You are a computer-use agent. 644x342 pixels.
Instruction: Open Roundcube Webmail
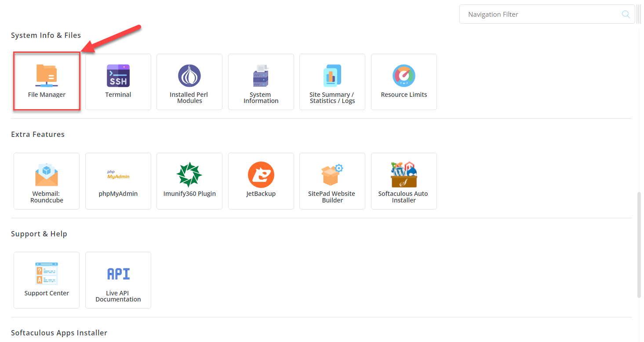tap(46, 181)
